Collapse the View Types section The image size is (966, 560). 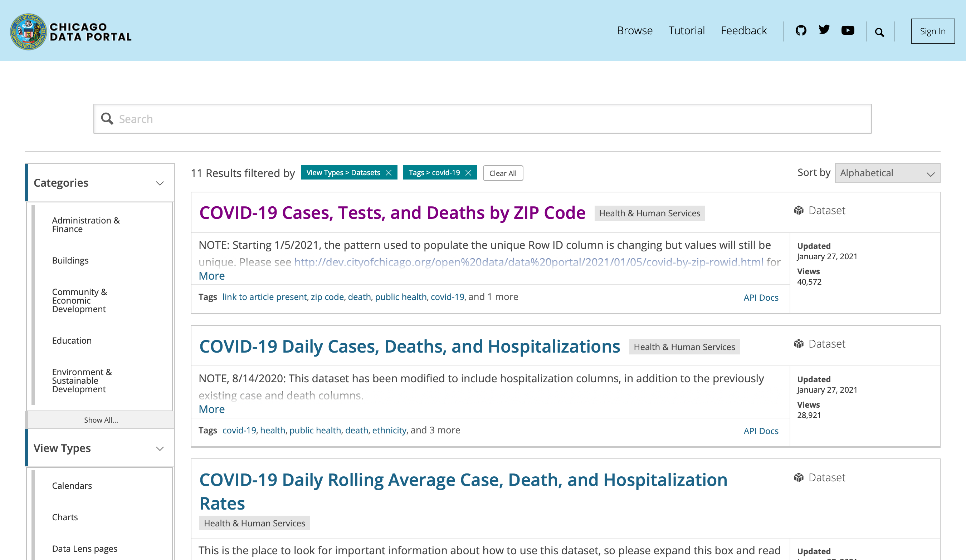tap(100, 448)
